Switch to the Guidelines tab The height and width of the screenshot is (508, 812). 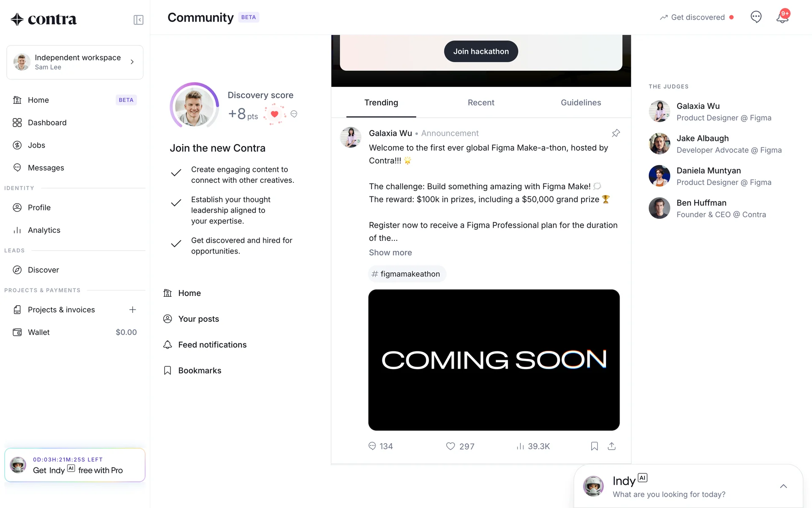(x=581, y=102)
